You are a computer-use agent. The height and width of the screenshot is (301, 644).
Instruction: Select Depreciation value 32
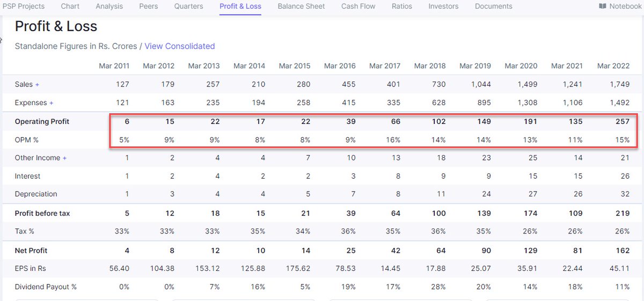[625, 194]
